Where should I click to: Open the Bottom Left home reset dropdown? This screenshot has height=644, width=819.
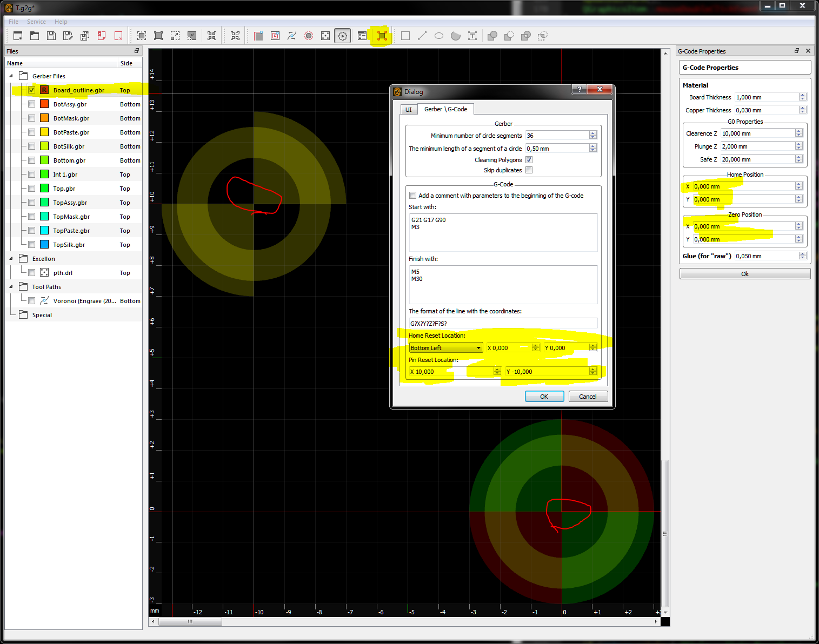tap(446, 348)
